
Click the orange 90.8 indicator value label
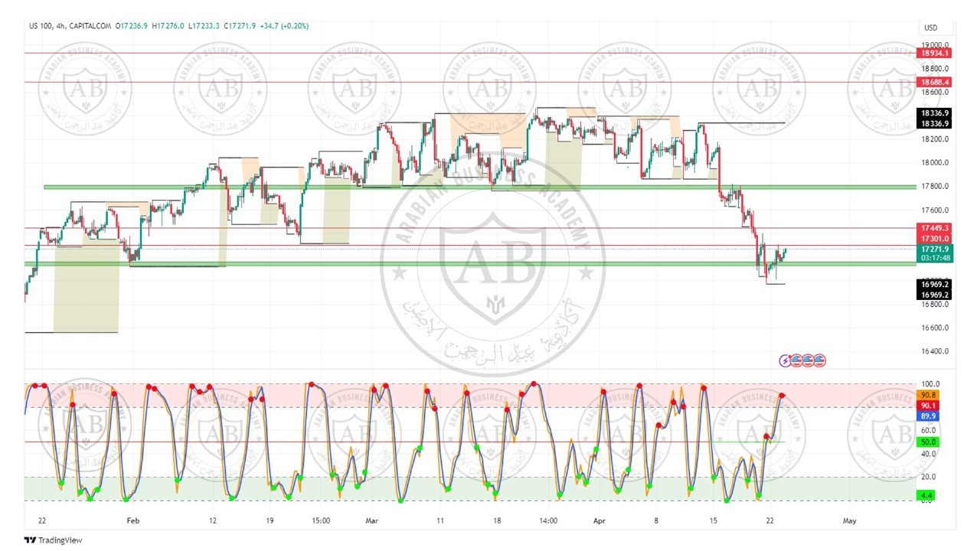click(928, 395)
